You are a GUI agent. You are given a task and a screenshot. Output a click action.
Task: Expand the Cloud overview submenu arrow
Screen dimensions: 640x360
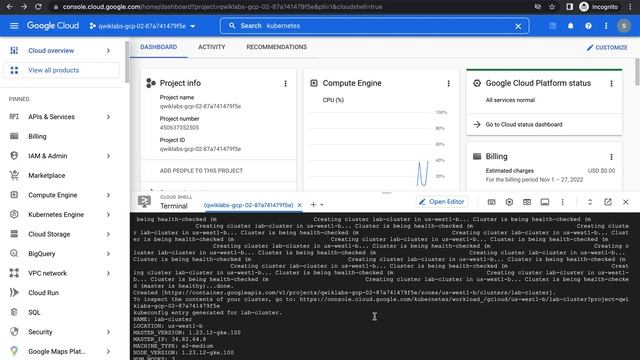click(x=108, y=51)
